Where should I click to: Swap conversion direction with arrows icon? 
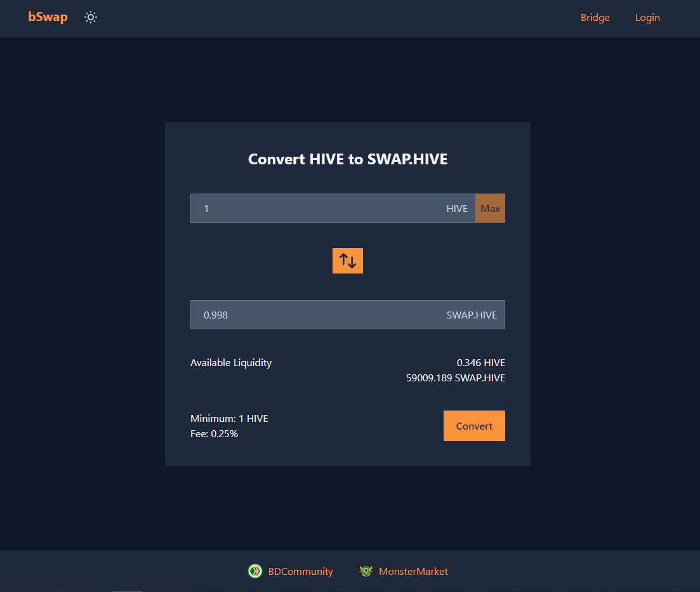(348, 261)
